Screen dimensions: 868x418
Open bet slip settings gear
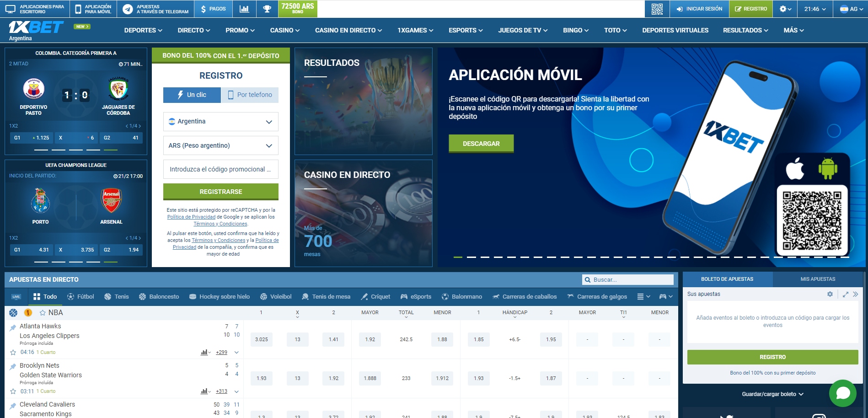pos(830,294)
